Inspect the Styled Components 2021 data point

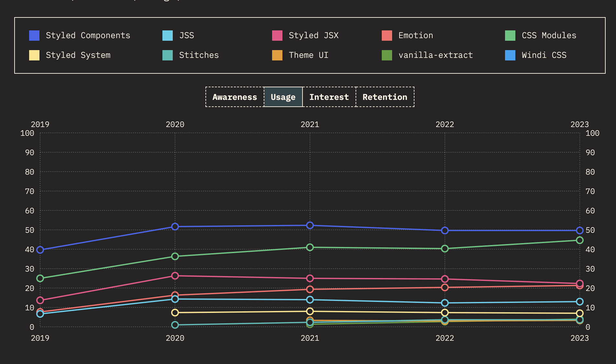tap(310, 225)
